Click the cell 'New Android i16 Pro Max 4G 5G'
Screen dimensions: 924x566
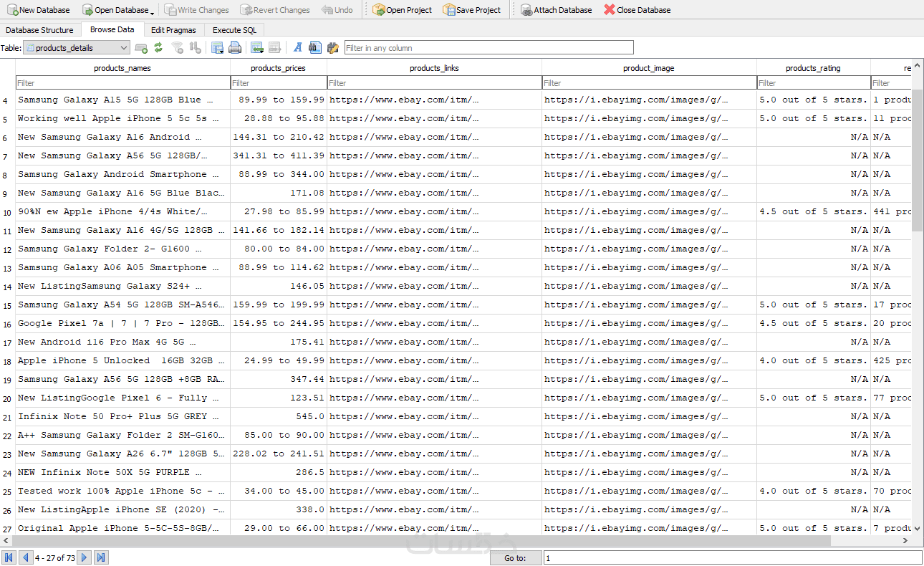tap(122, 342)
